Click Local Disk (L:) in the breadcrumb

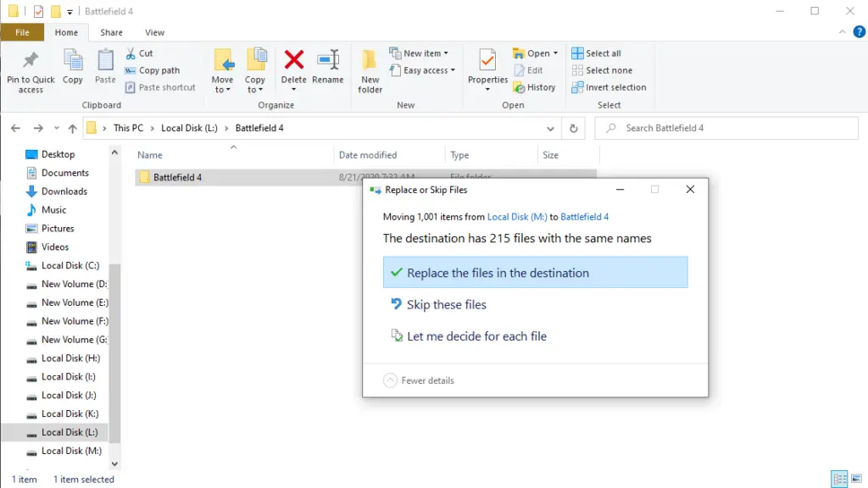pos(189,128)
